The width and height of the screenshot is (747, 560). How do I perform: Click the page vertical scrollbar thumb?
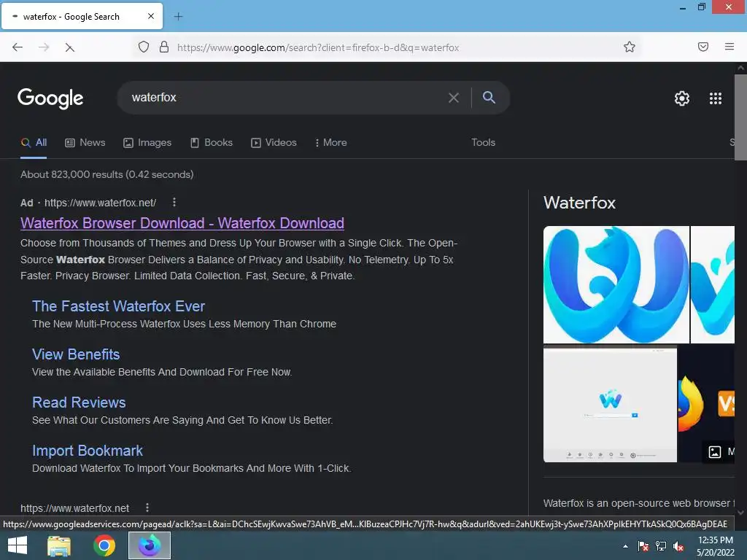pyautogui.click(x=740, y=117)
